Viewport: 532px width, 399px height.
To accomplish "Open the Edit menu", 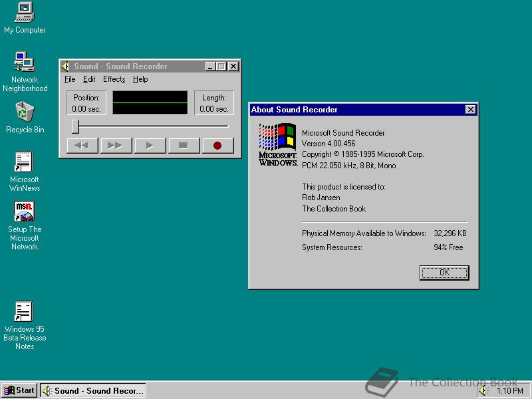I will [x=89, y=79].
